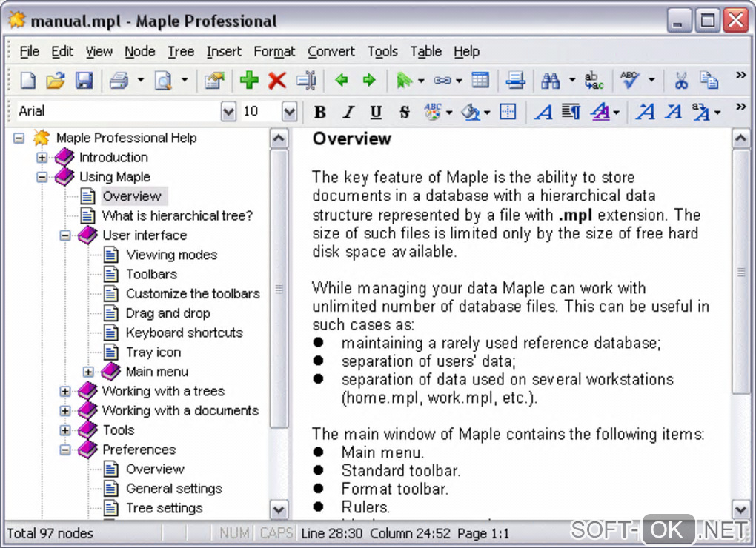The width and height of the screenshot is (756, 548).
Task: Click the blue scanner/printer device icon
Action: pos(515,80)
